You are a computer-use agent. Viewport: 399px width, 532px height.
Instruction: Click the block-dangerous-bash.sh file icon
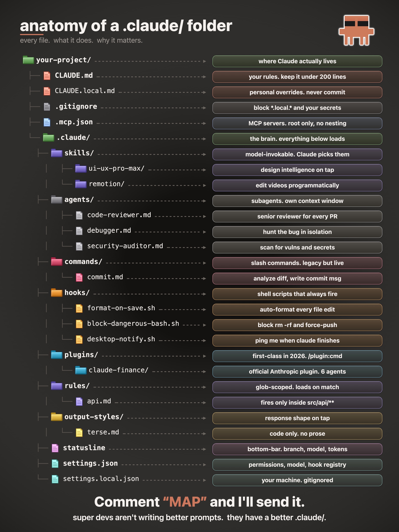(x=79, y=324)
